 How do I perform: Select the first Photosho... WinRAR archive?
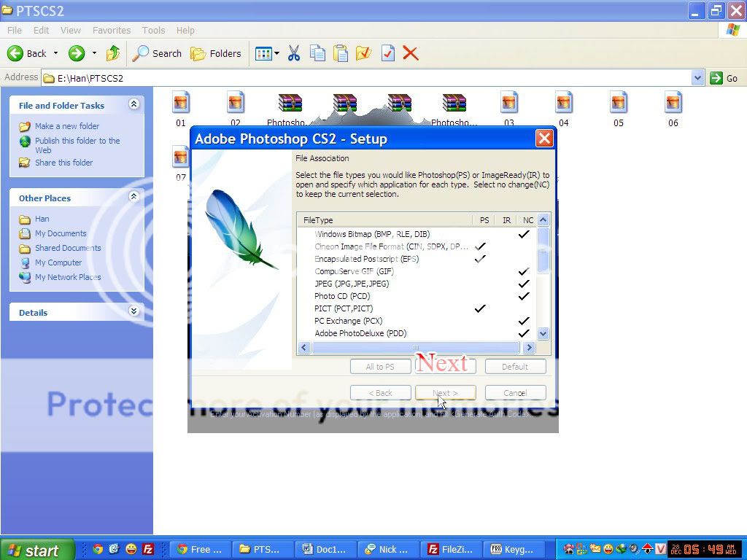click(290, 109)
